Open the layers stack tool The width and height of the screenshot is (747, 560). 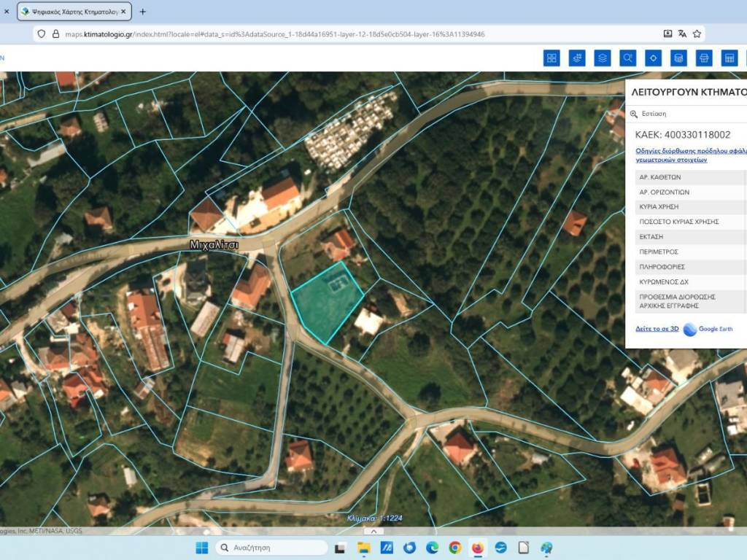pyautogui.click(x=602, y=58)
